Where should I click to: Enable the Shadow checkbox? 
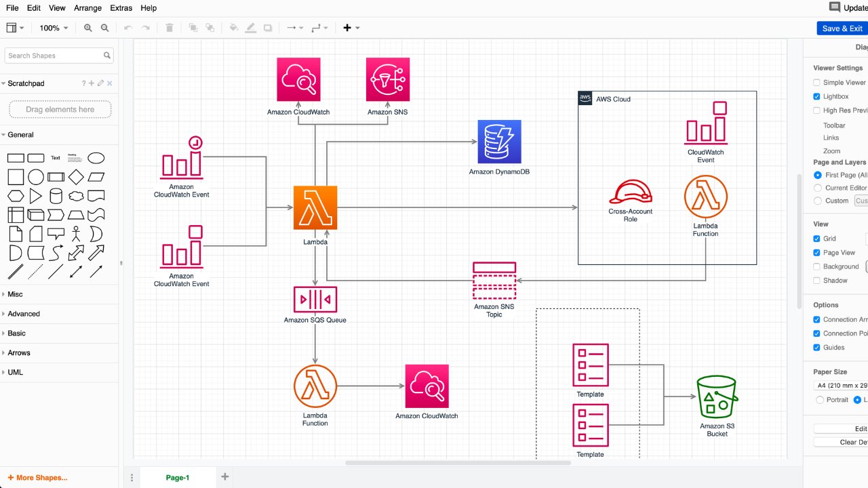816,281
